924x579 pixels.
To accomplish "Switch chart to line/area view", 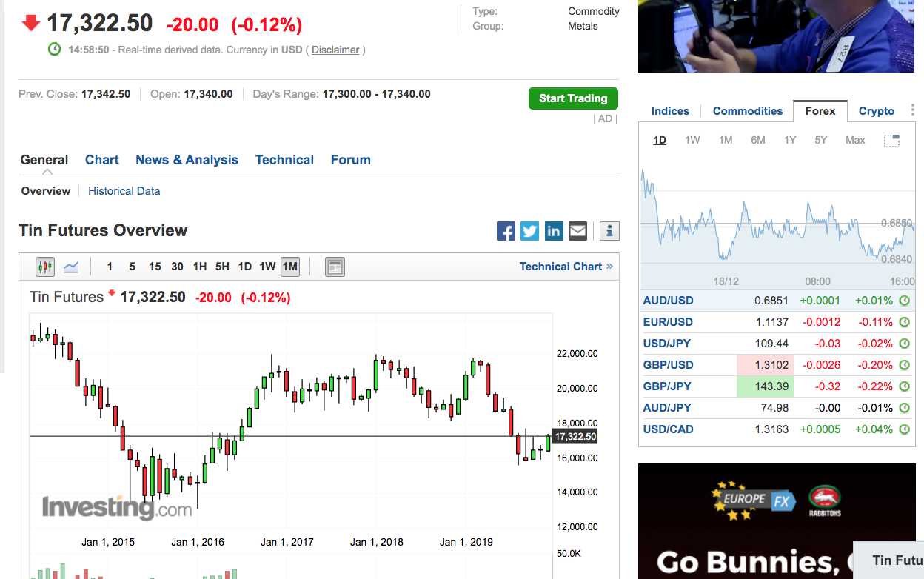I will pos(71,267).
